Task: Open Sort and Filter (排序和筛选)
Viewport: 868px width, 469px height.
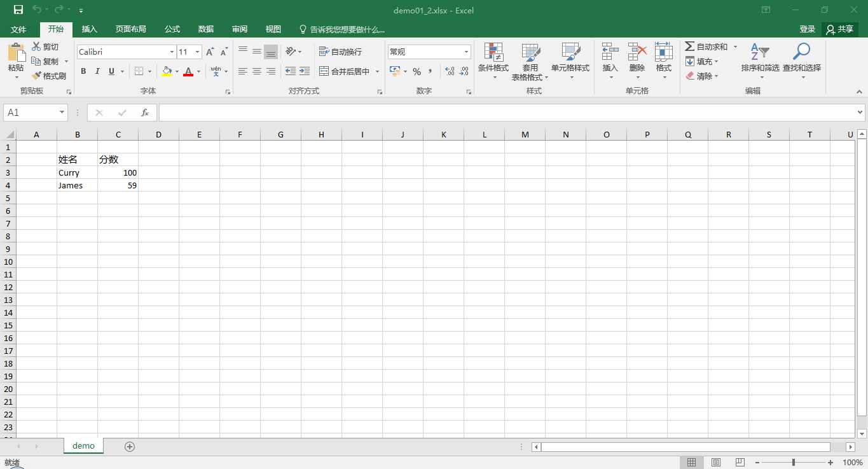Action: pyautogui.click(x=760, y=61)
